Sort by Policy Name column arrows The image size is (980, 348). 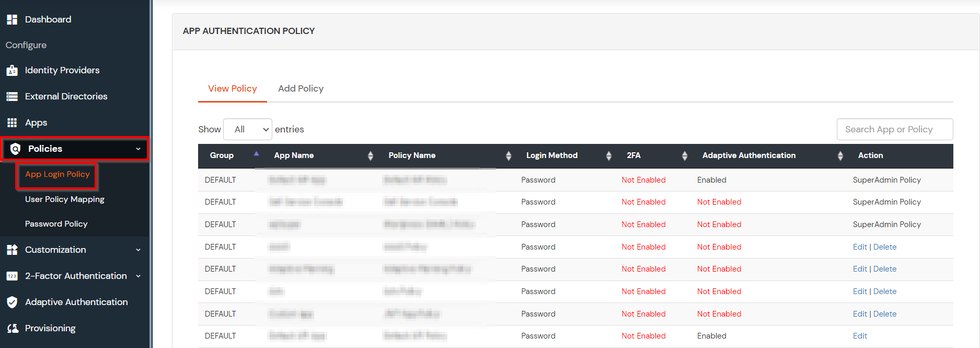(509, 155)
